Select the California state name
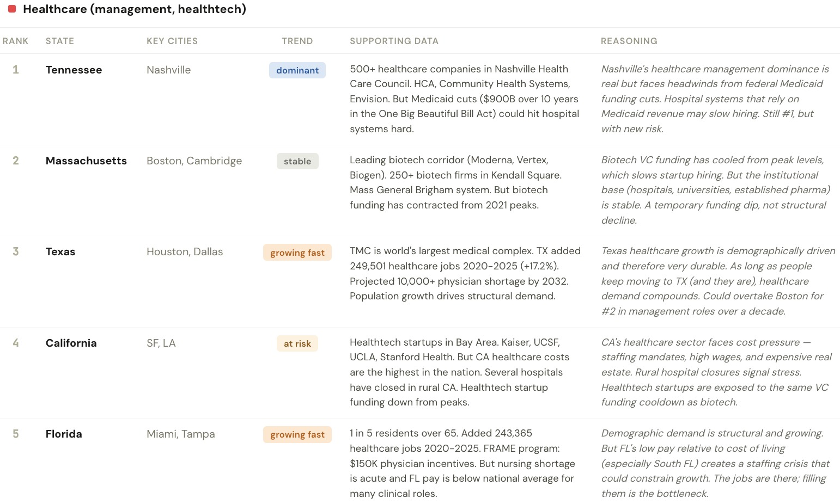 click(x=71, y=343)
